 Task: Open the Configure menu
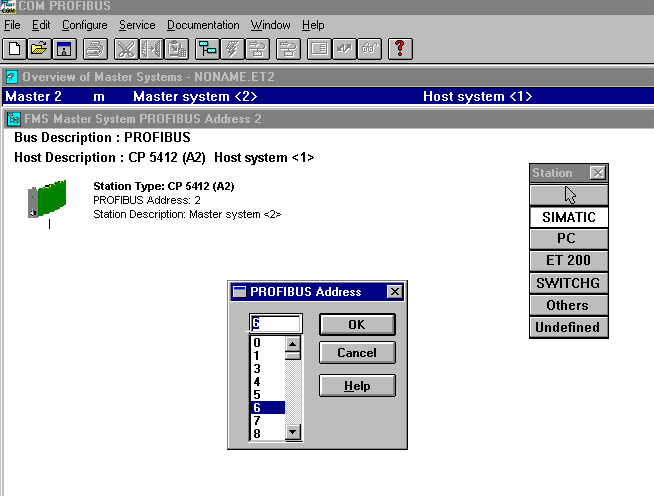[x=85, y=25]
